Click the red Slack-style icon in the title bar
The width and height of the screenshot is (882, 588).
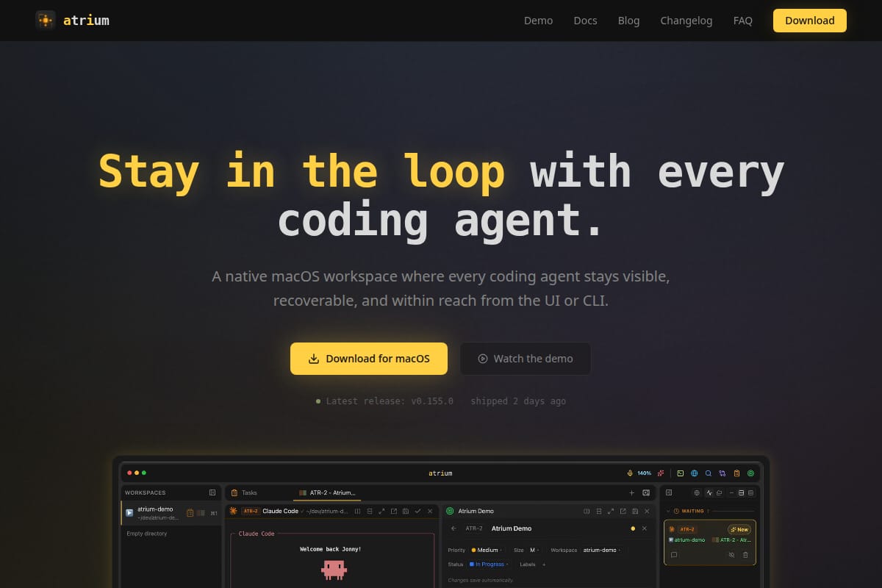tap(661, 473)
